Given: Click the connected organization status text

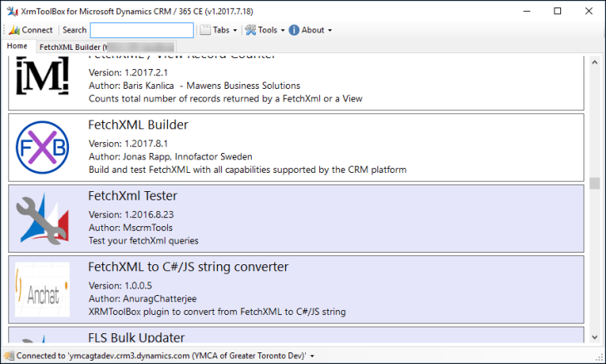Looking at the screenshot, I should (x=161, y=356).
